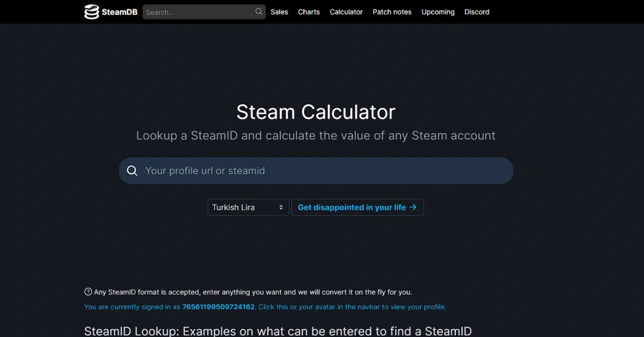This screenshot has width=644, height=337.
Task: Click the magnifying glass in the navbar search
Action: coord(258,11)
